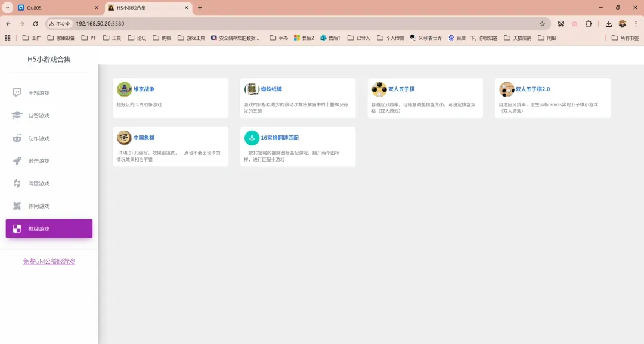
Task: Open the 免费GM公益服游戏 link
Action: coord(49,261)
